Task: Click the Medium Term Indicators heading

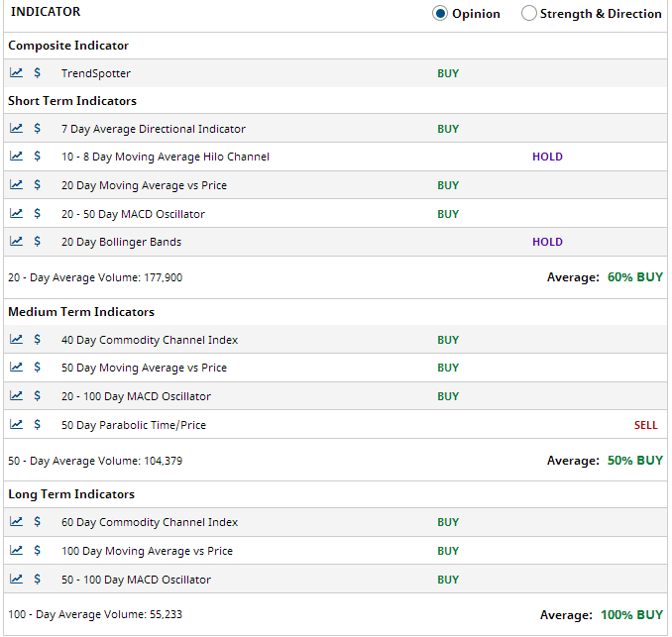Action: 81,312
